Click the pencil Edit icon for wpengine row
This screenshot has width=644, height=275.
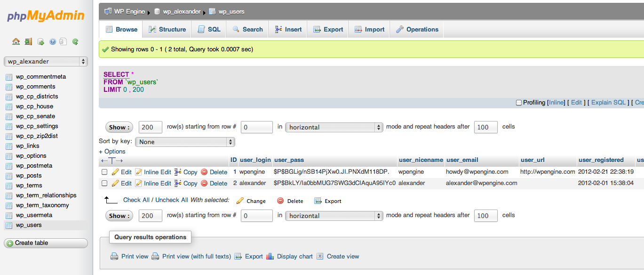(x=115, y=172)
